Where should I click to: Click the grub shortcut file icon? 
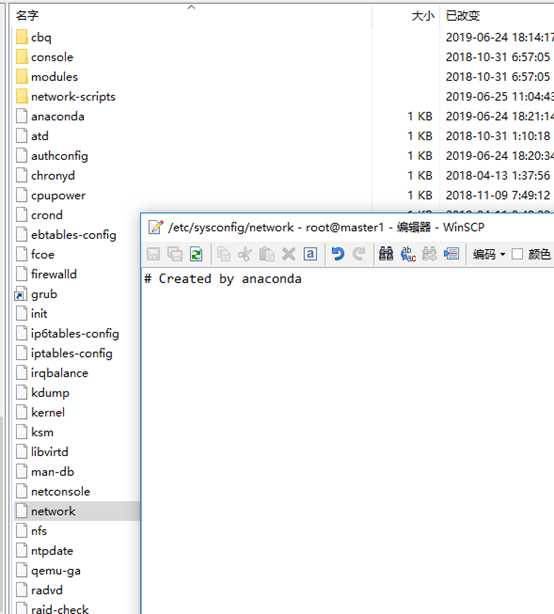[x=21, y=294]
